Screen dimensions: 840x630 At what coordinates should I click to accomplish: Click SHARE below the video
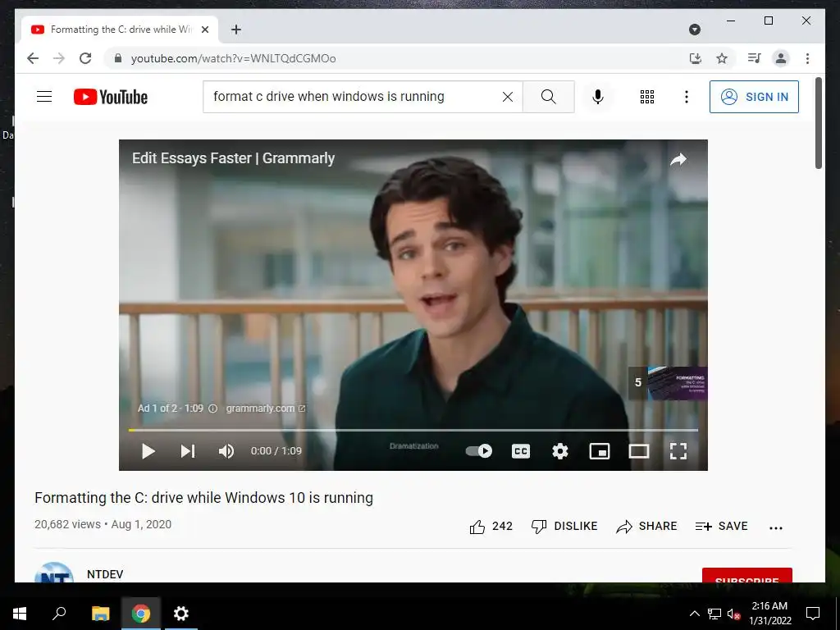pyautogui.click(x=646, y=527)
